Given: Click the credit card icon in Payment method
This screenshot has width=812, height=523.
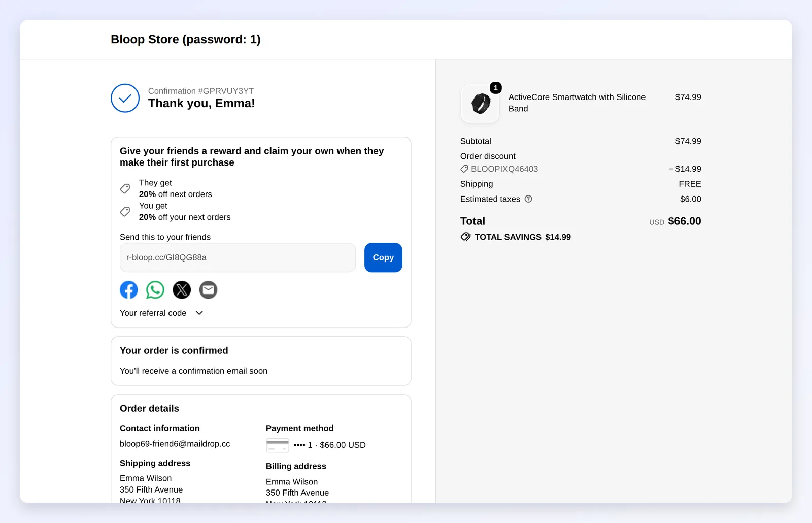Looking at the screenshot, I should [x=278, y=445].
